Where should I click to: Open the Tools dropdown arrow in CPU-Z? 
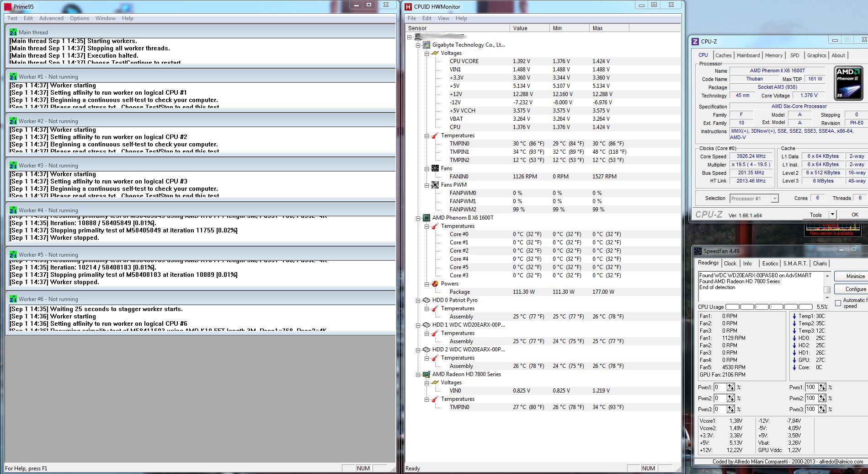click(832, 215)
